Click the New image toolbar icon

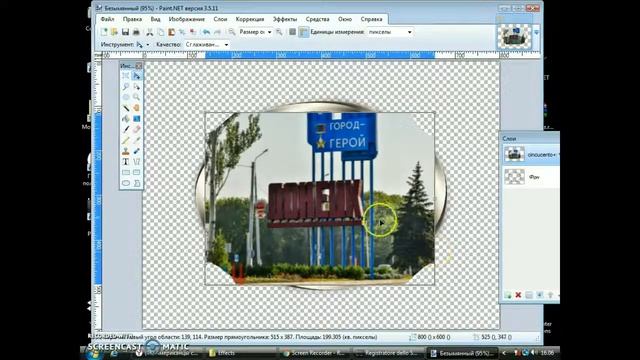pos(104,32)
